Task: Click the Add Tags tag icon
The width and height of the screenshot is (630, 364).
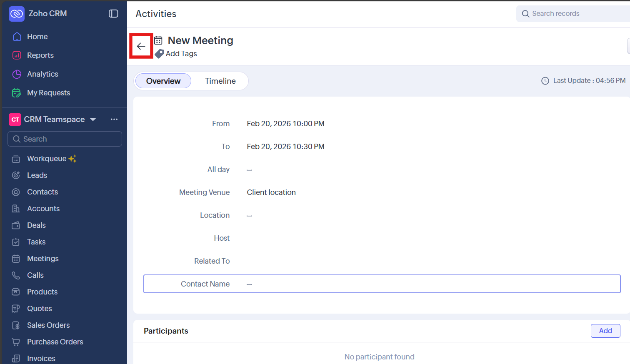Action: coord(159,54)
